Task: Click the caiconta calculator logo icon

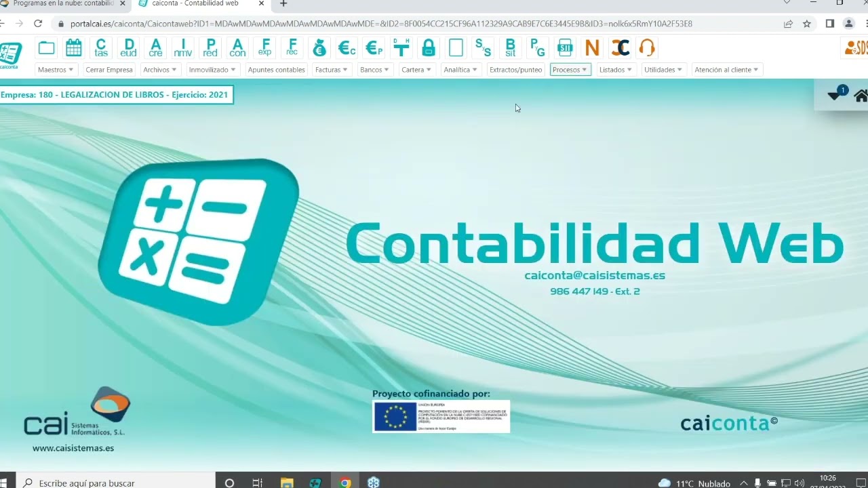Action: pyautogui.click(x=10, y=54)
